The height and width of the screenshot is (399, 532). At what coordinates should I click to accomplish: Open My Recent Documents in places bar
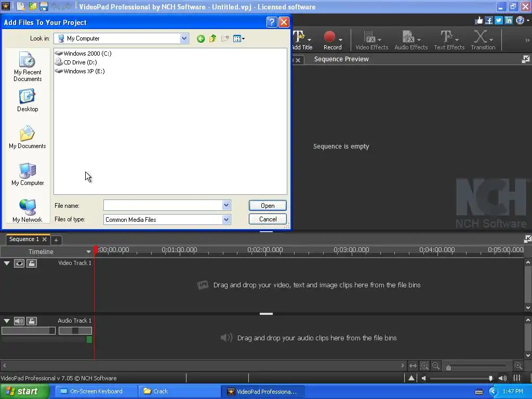click(x=28, y=67)
